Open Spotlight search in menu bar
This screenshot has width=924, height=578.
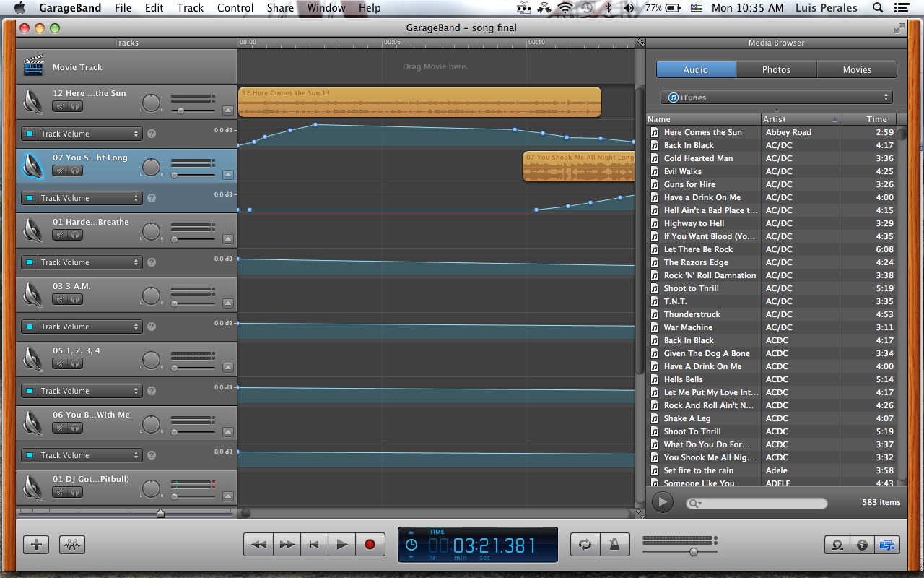click(x=878, y=8)
